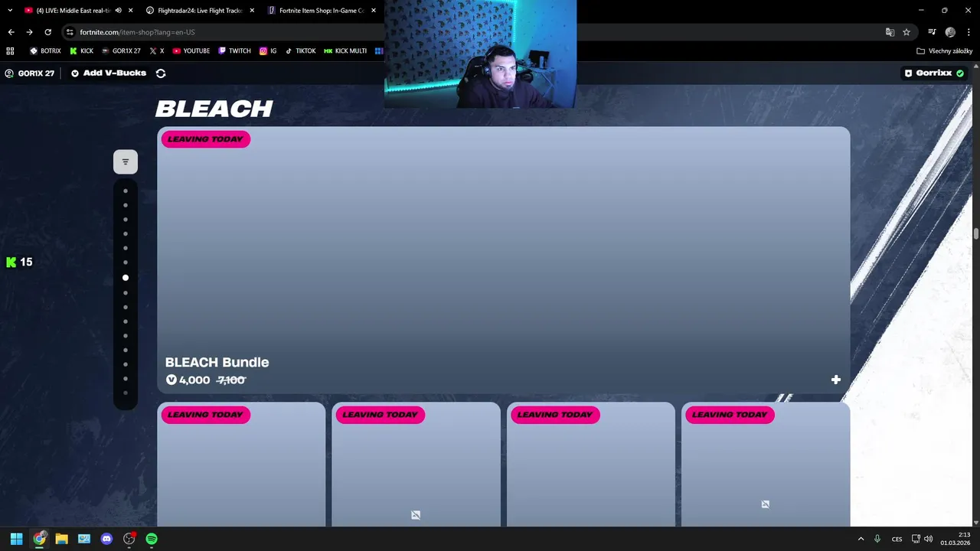Open the IG Instagram bookmark

(x=268, y=51)
